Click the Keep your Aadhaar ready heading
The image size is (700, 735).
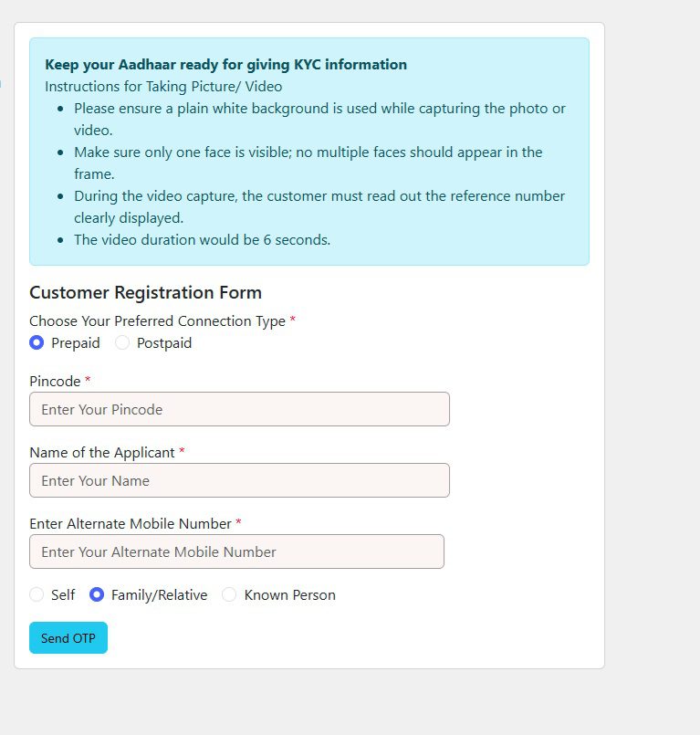point(225,65)
